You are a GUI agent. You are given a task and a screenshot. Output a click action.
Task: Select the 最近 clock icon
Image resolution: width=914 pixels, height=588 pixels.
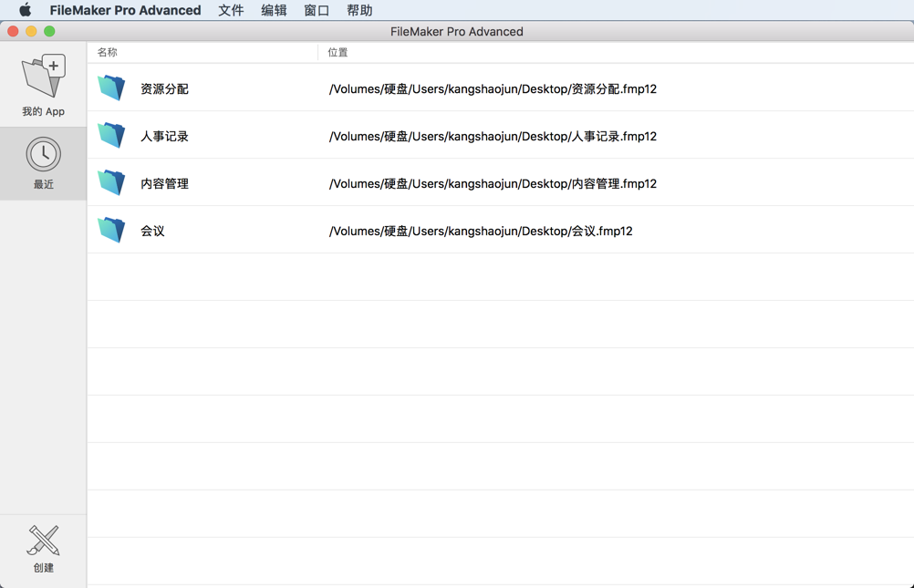tap(43, 154)
